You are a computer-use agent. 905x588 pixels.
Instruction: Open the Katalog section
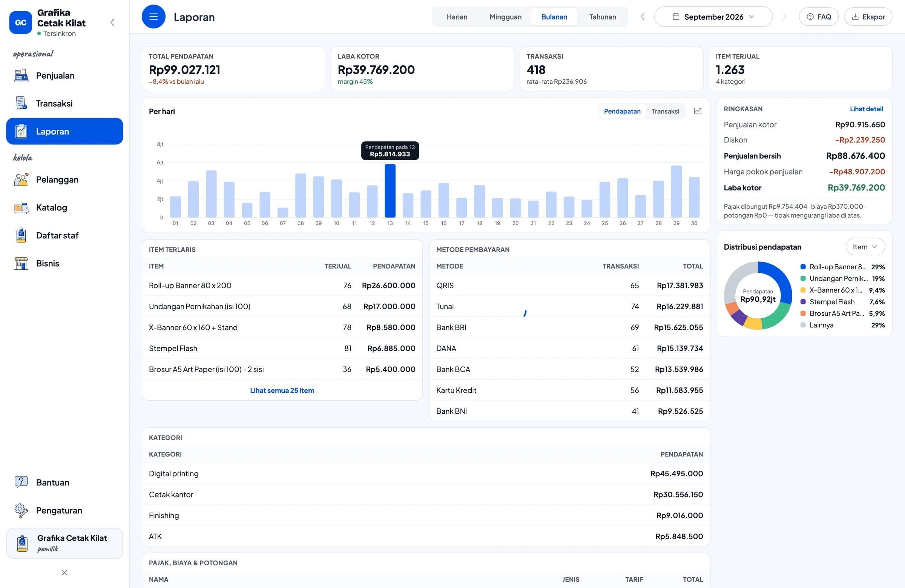click(64, 208)
